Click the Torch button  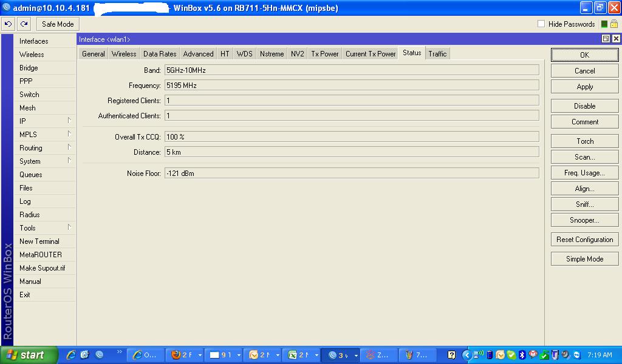pos(585,141)
